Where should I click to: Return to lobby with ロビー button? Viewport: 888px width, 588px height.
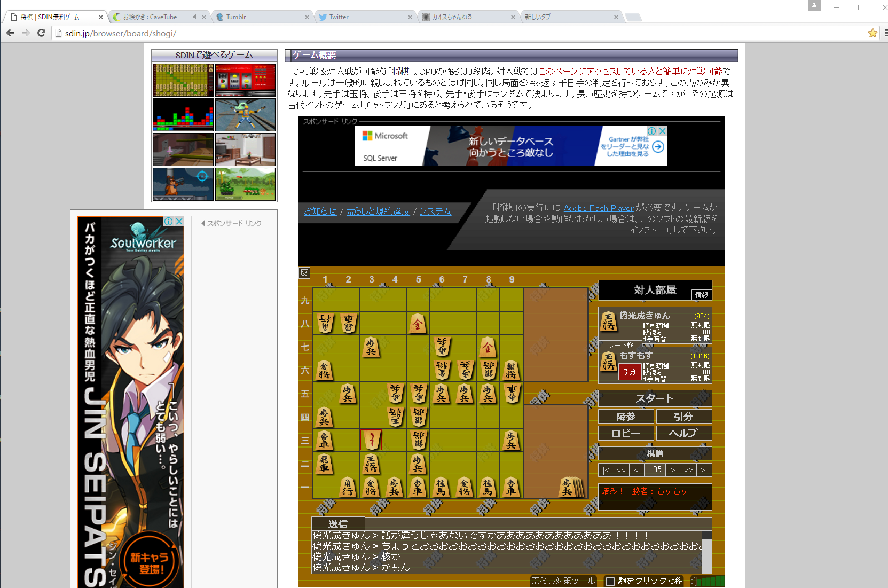point(626,433)
